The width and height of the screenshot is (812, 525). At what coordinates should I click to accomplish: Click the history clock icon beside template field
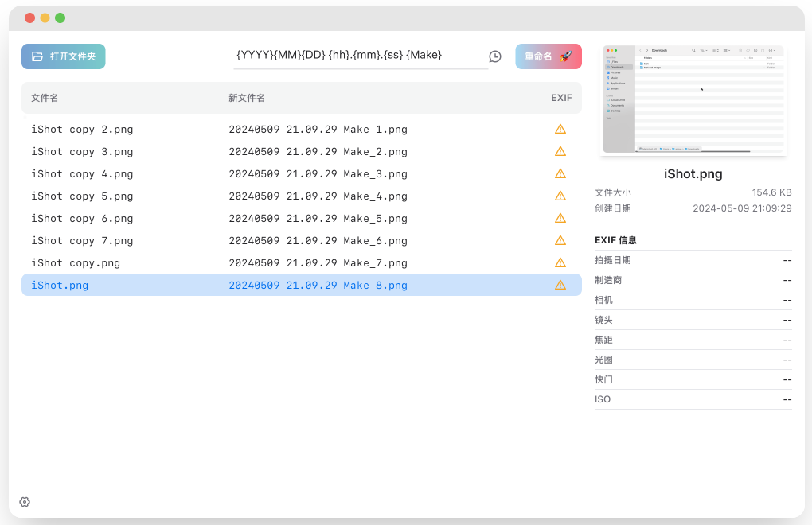tap(495, 56)
